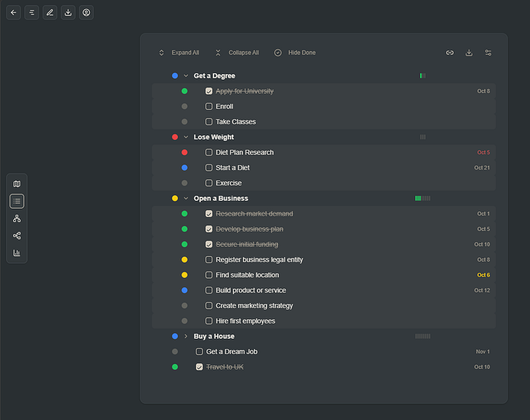The width and height of the screenshot is (530, 420).
Task: Check the Enroll task
Action: (x=209, y=106)
